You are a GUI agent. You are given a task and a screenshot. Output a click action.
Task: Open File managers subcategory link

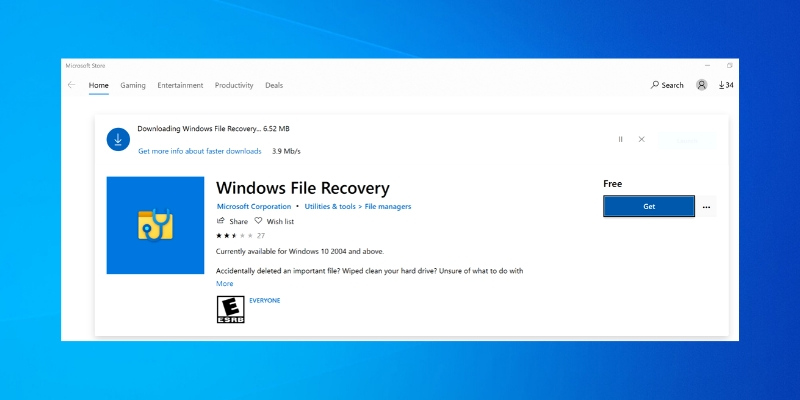click(x=388, y=207)
